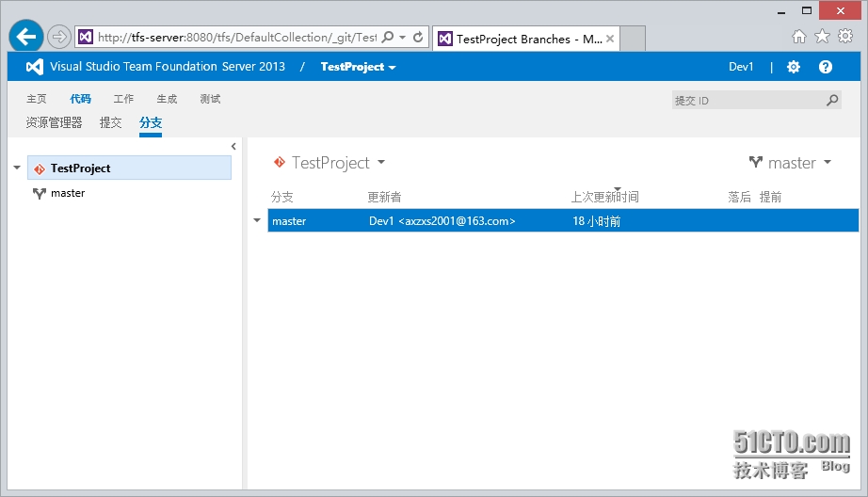Open the 测试 hub
This screenshot has width=868, height=497.
click(x=210, y=99)
